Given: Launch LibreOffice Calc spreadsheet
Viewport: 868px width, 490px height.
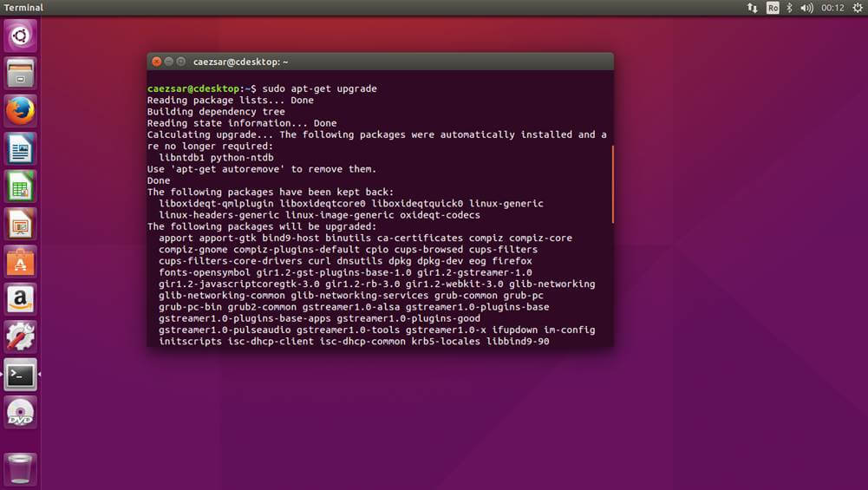Looking at the screenshot, I should coord(20,186).
